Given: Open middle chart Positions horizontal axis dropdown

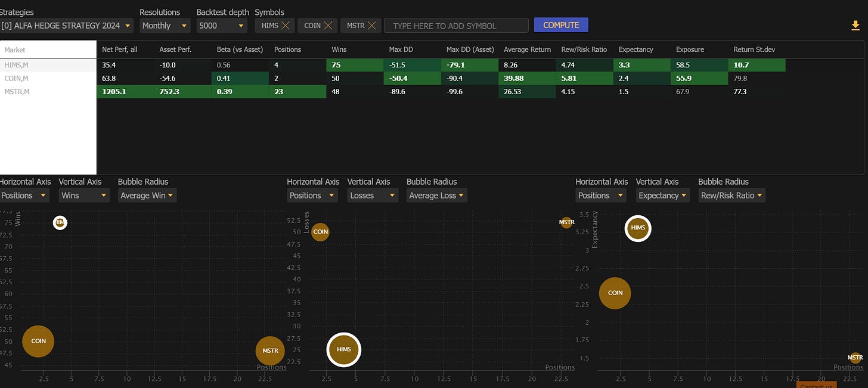Looking at the screenshot, I should tap(312, 195).
